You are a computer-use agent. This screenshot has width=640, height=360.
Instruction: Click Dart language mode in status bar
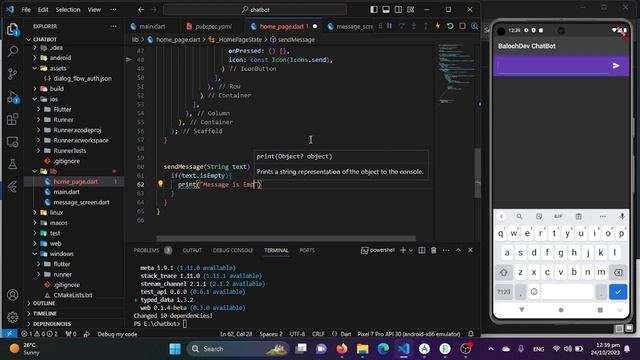346,334
